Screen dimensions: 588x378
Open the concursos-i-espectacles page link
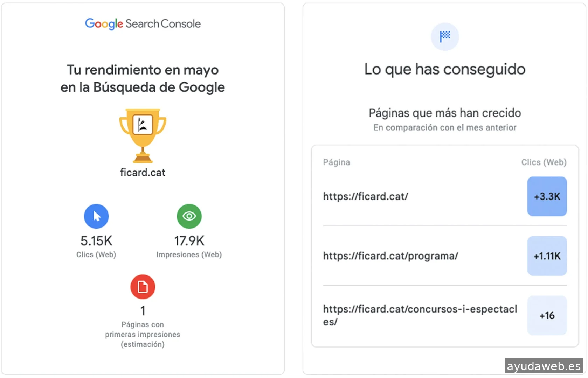[x=420, y=315]
